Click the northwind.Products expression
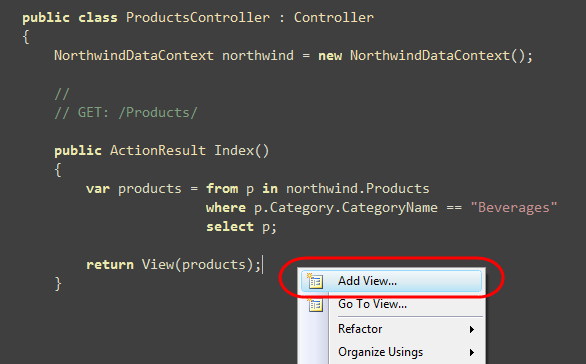This screenshot has height=364, width=586. point(358,188)
